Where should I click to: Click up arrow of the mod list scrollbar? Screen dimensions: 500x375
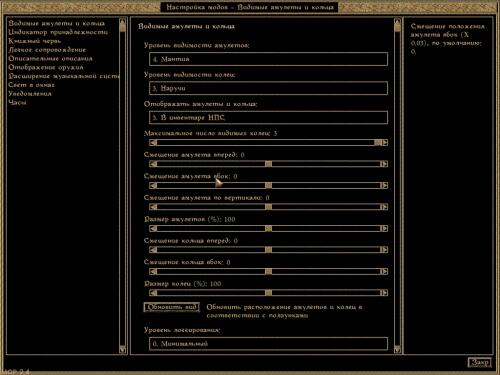coord(122,22)
